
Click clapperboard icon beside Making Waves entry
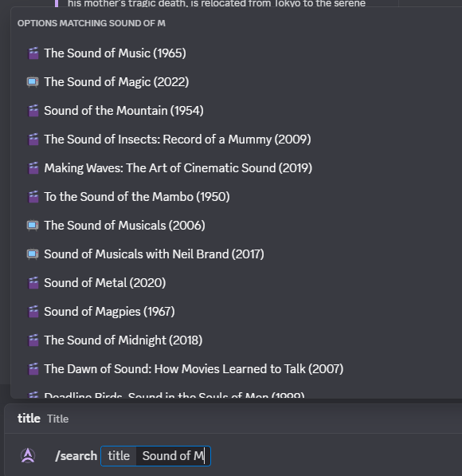coord(33,168)
